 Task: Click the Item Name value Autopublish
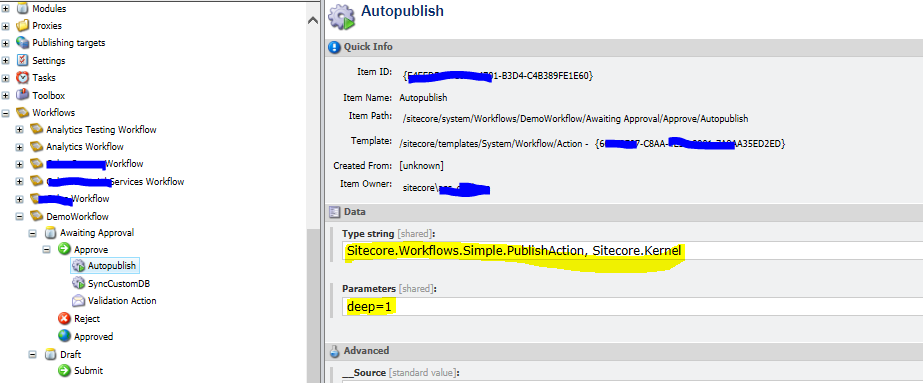click(x=423, y=98)
